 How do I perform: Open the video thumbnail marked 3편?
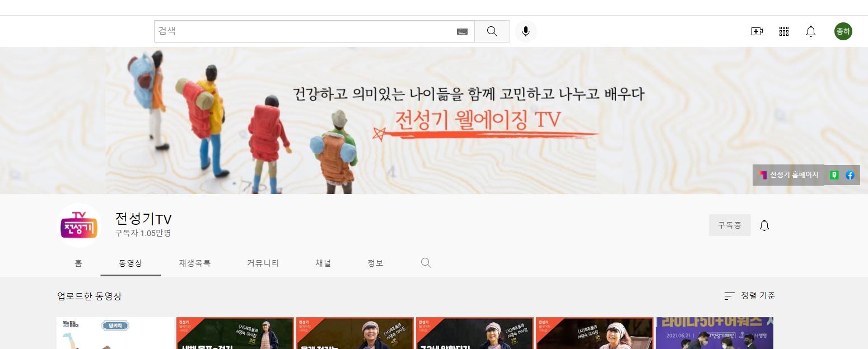coord(235,333)
